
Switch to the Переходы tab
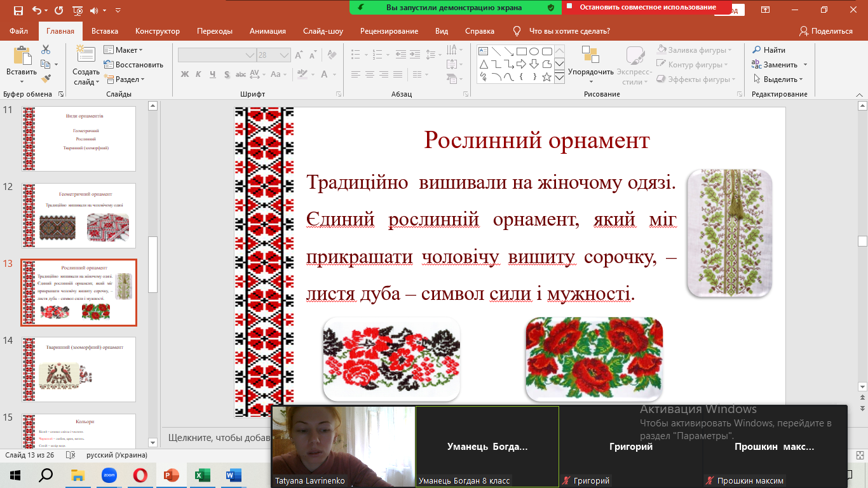(215, 31)
